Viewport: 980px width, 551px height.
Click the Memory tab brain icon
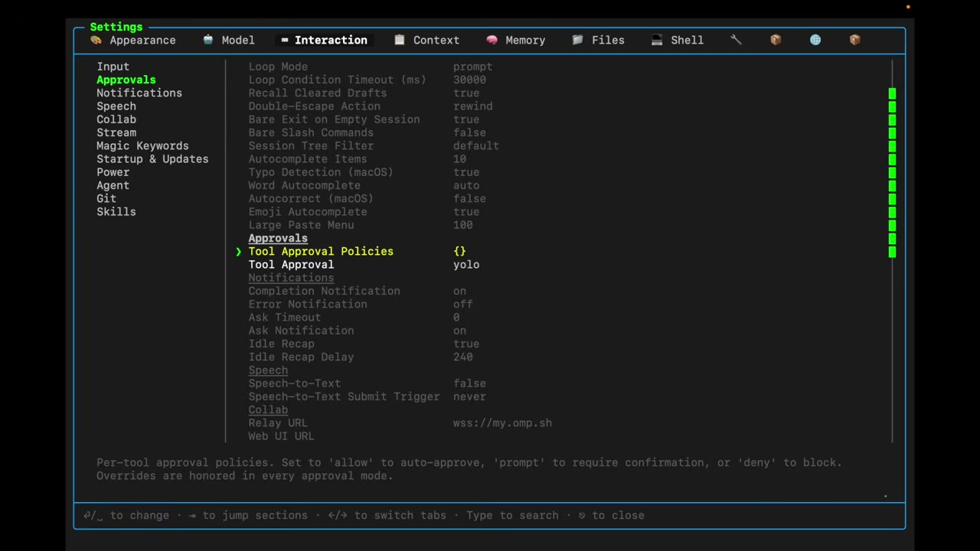tap(492, 40)
